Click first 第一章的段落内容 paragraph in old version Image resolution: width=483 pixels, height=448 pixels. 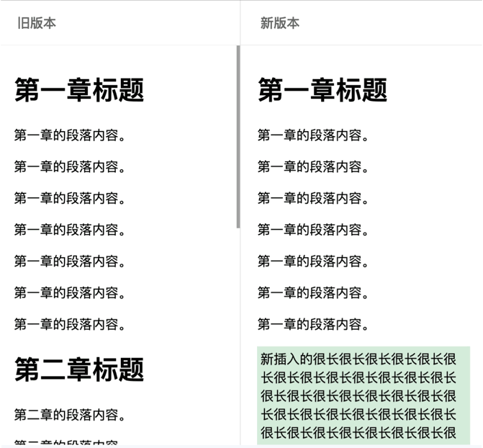70,135
